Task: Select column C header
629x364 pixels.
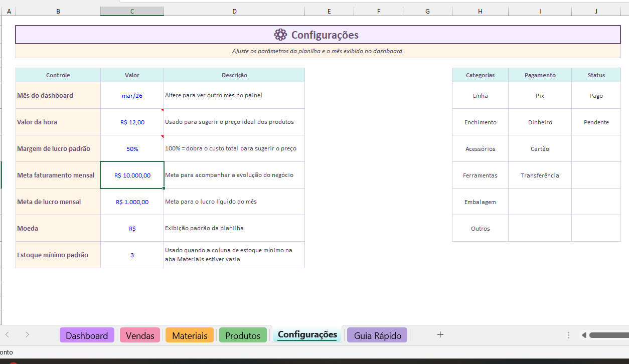Action: point(132,11)
